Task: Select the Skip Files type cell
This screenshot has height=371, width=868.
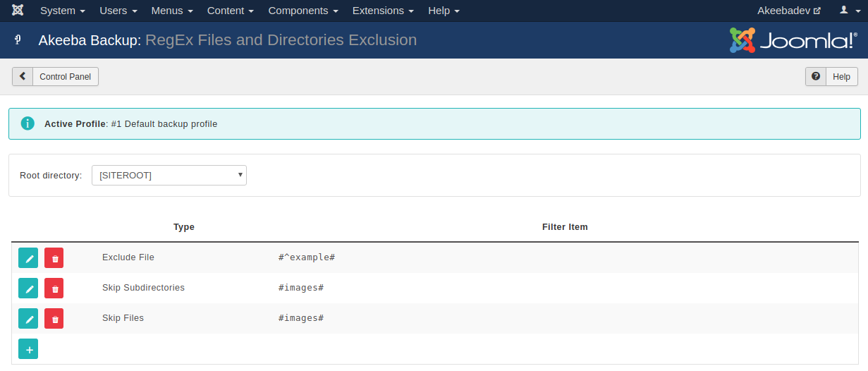Action: click(123, 318)
